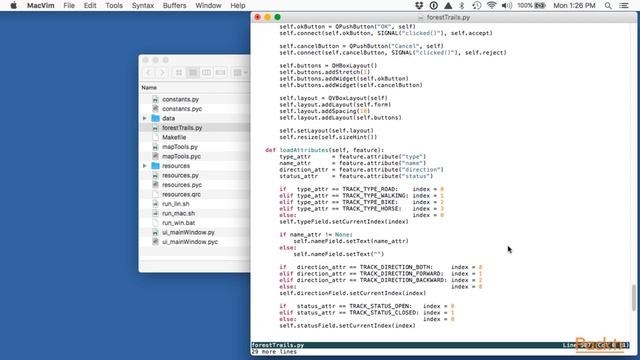Click the Time Machine status icon
The image size is (640, 360).
pos(476,6)
